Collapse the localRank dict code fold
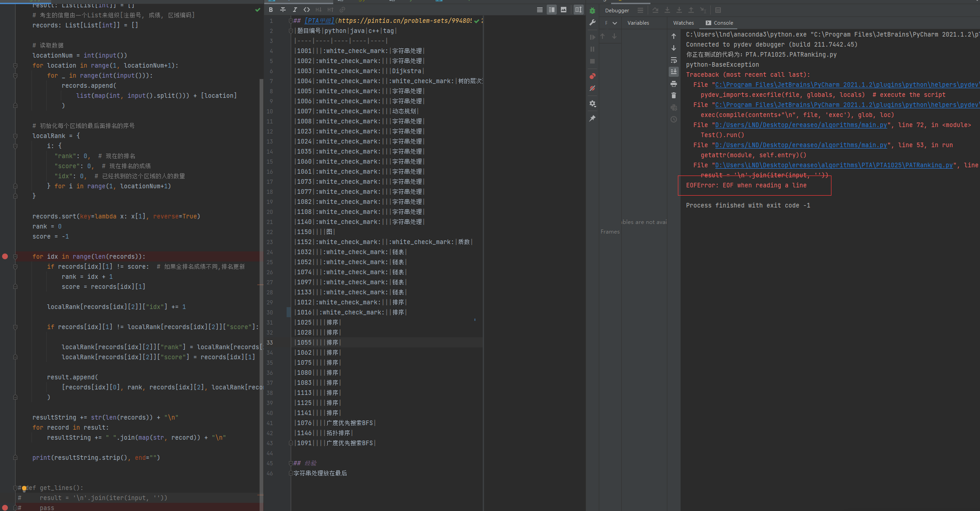980x511 pixels. [15, 136]
